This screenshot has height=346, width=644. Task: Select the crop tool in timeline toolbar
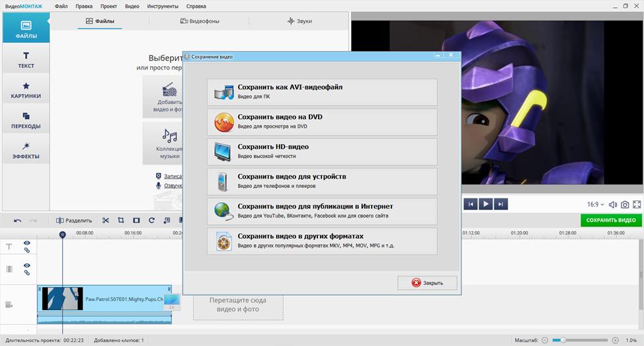tap(121, 220)
